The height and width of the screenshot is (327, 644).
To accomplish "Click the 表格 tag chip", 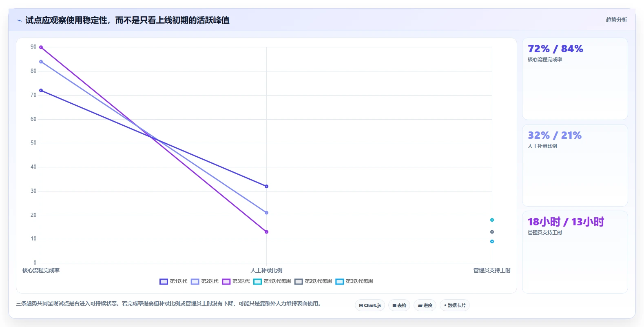I will pyautogui.click(x=399, y=305).
